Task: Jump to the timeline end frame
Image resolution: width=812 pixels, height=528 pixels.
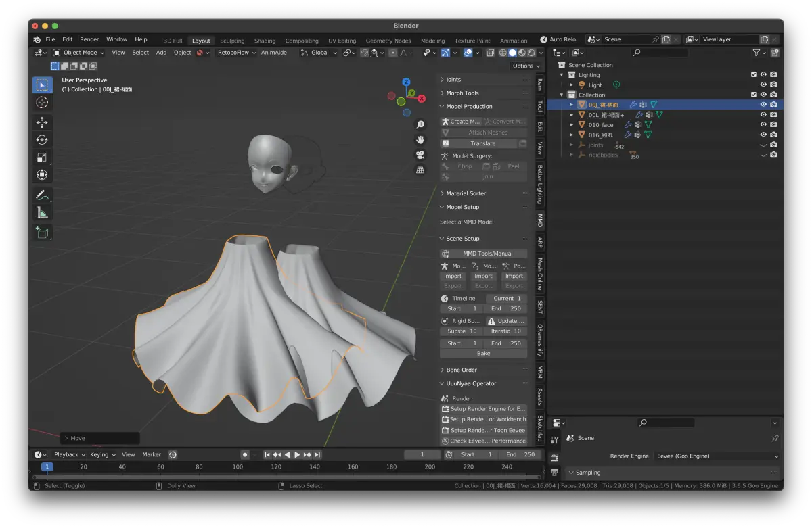Action: click(x=317, y=455)
